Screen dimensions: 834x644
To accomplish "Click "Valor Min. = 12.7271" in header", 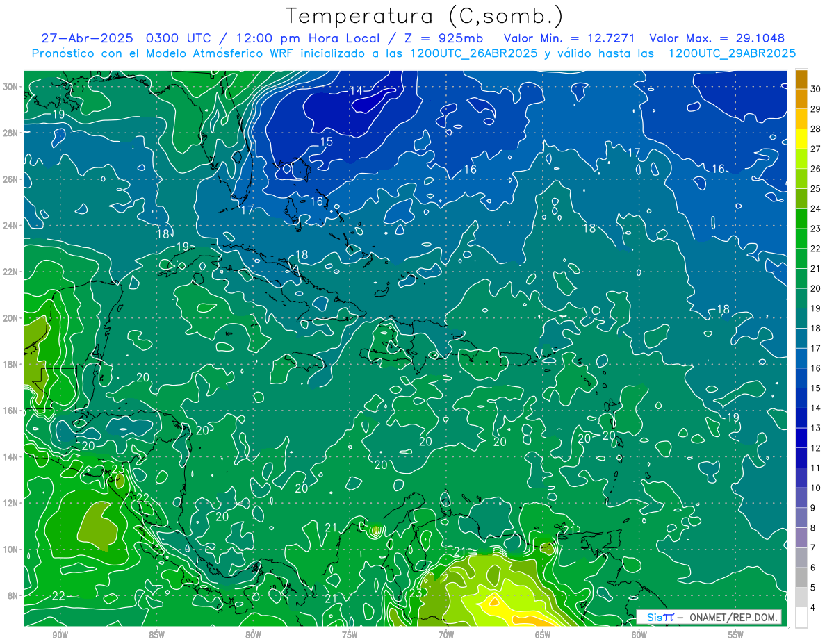I will pos(569,38).
